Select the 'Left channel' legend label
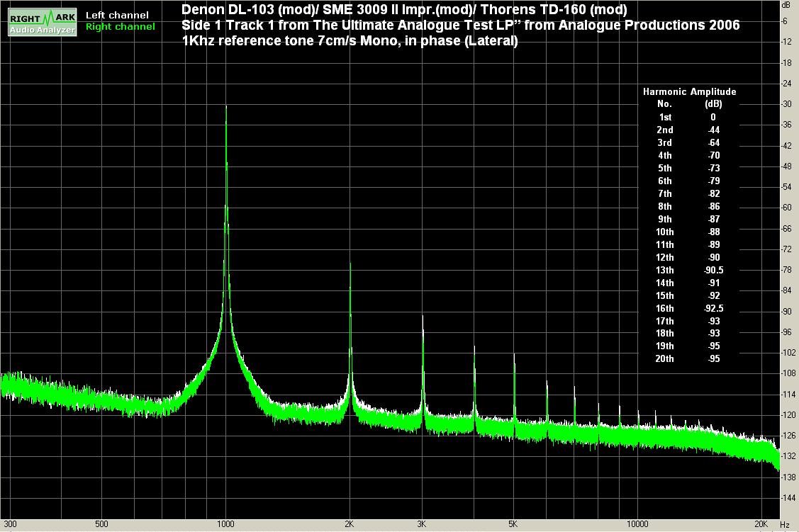799x532 pixels. (117, 16)
